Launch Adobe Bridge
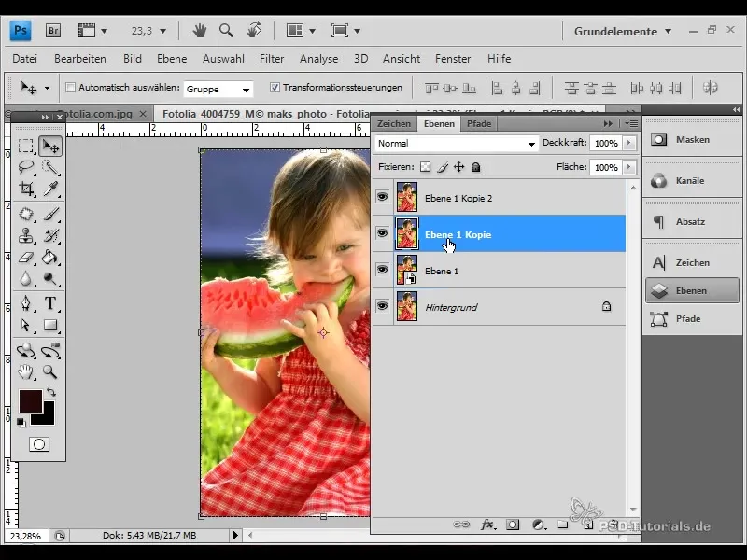This screenshot has width=747, height=560. pyautogui.click(x=53, y=31)
